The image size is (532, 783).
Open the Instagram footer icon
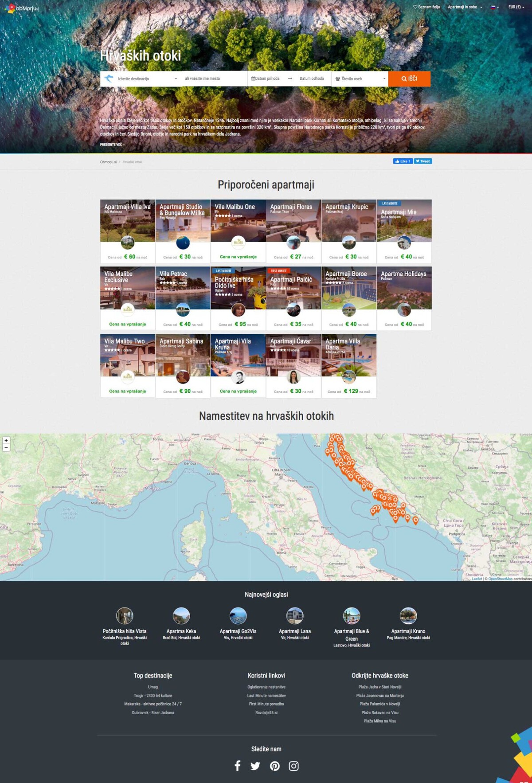tap(293, 766)
